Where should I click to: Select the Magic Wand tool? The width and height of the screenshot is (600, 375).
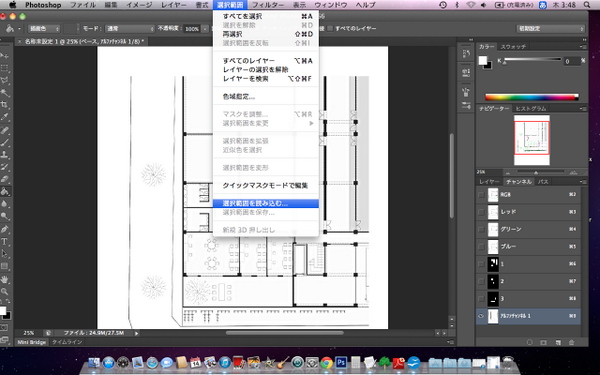(x=5, y=93)
